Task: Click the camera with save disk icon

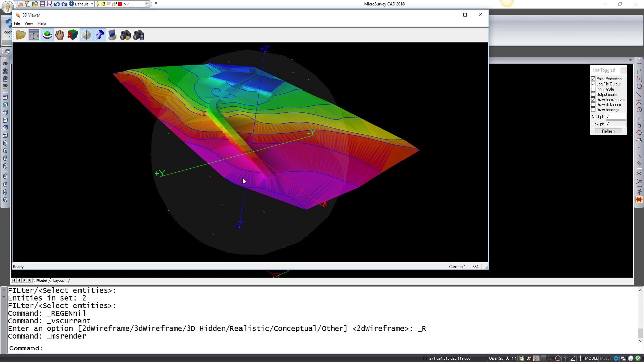Action: [x=138, y=35]
